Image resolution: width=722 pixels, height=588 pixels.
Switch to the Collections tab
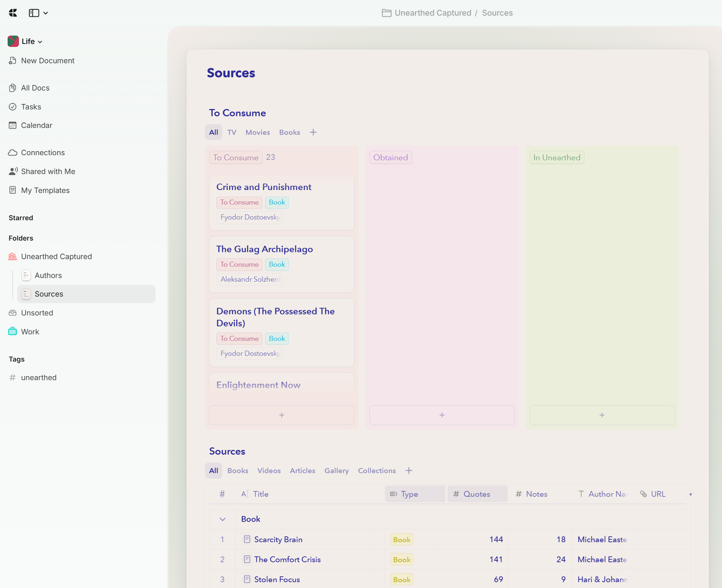click(x=377, y=471)
